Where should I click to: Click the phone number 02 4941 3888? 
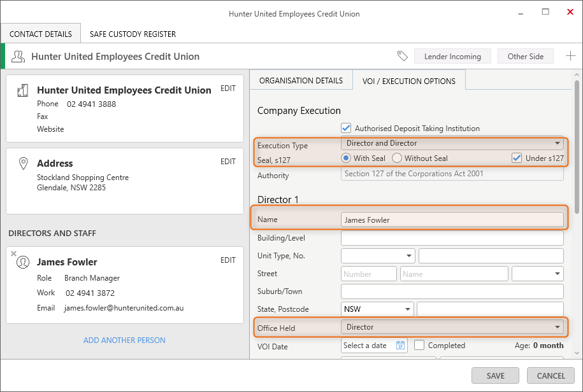click(x=92, y=104)
